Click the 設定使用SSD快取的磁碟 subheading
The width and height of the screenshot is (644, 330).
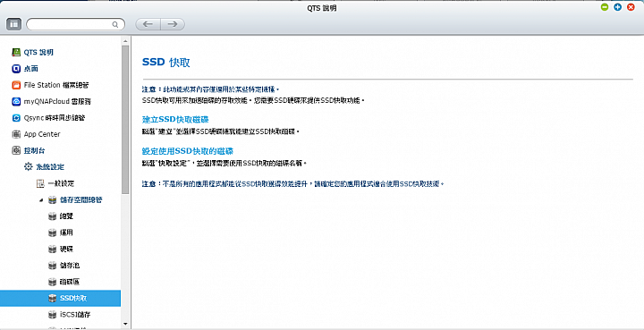[188, 151]
